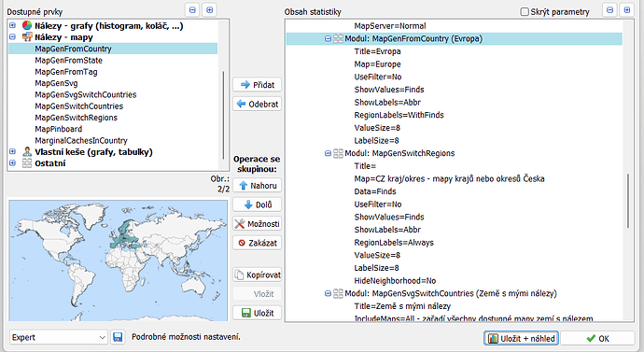Screen dimensions: 644x352
Task: Save profile with the floppy disk icon
Action: [118, 337]
